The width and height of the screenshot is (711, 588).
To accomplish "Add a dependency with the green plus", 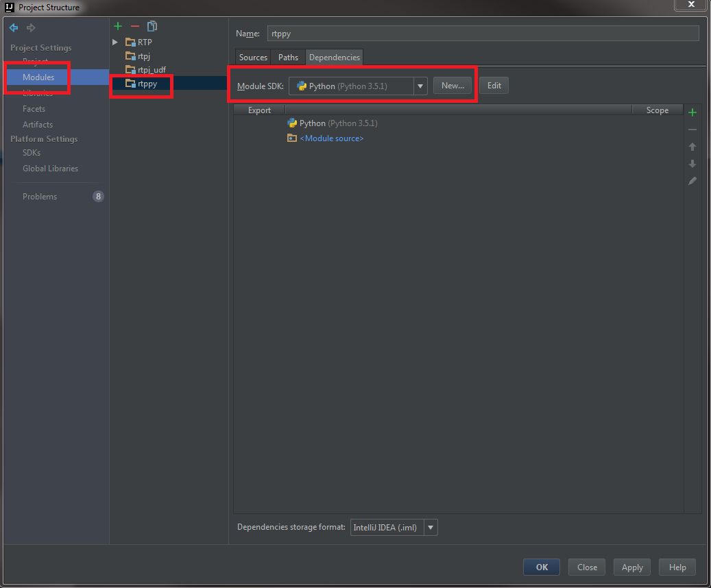I will tap(692, 112).
